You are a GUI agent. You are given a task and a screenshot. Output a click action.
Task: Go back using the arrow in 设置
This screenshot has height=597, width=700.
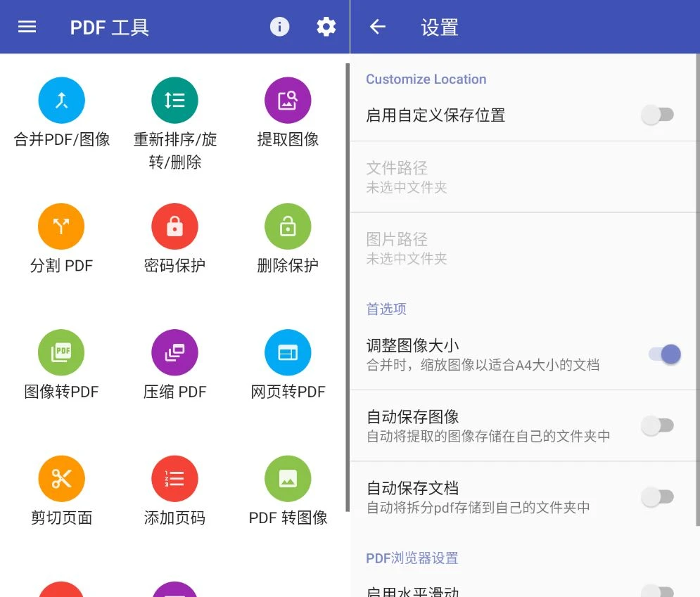click(377, 27)
